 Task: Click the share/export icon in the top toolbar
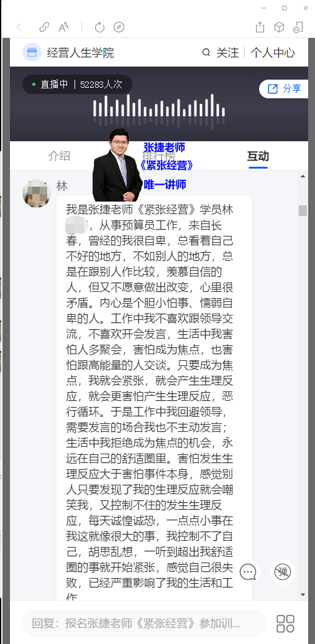tap(260, 27)
